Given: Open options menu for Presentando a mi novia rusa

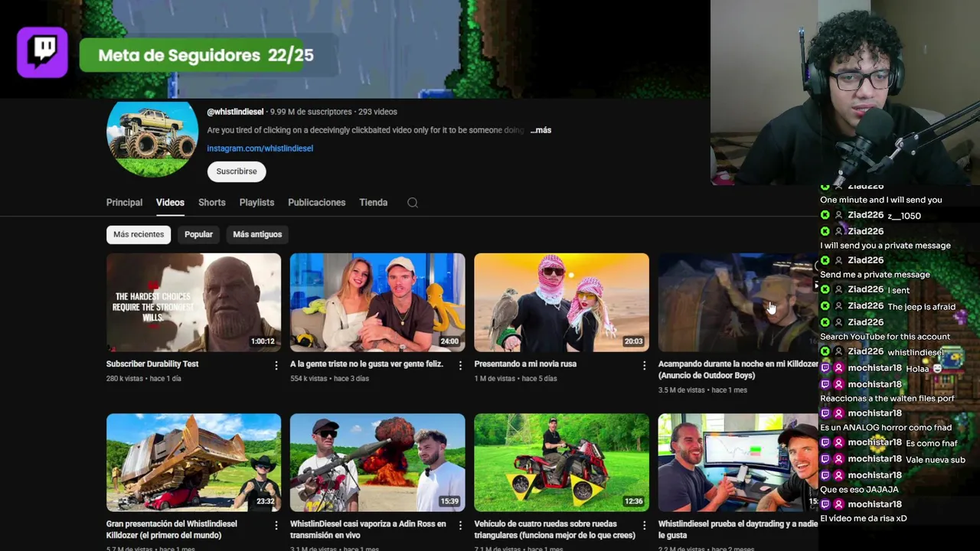Looking at the screenshot, I should point(644,366).
